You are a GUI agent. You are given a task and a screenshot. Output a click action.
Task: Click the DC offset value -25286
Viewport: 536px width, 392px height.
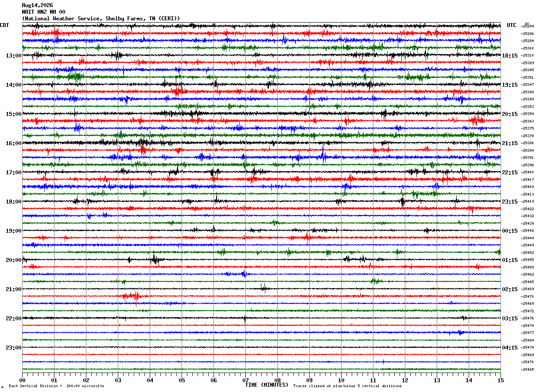527,34
